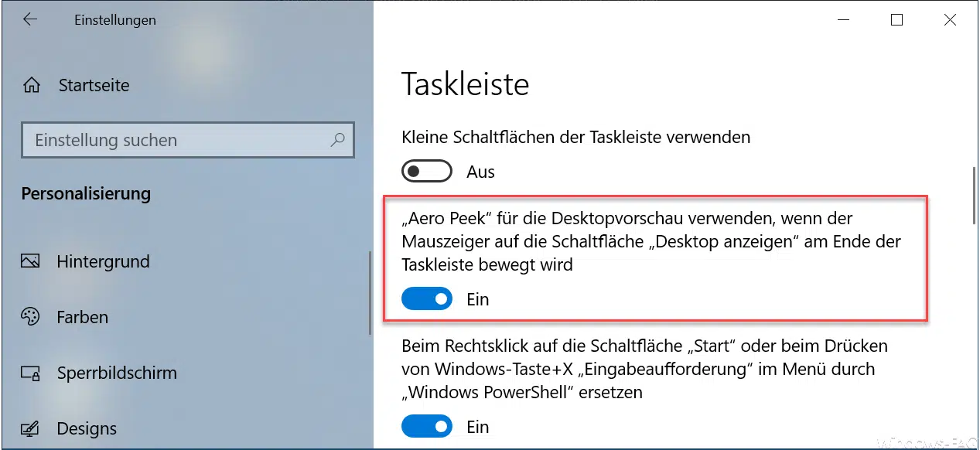Minimize the Einstellungen window
This screenshot has width=980, height=450.
pyautogui.click(x=843, y=20)
